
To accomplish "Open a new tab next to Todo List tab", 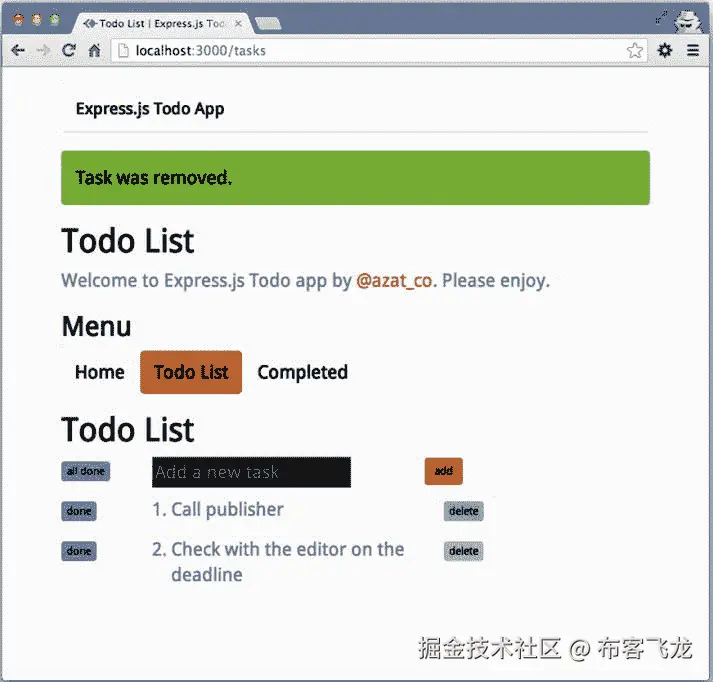I will coord(268,24).
